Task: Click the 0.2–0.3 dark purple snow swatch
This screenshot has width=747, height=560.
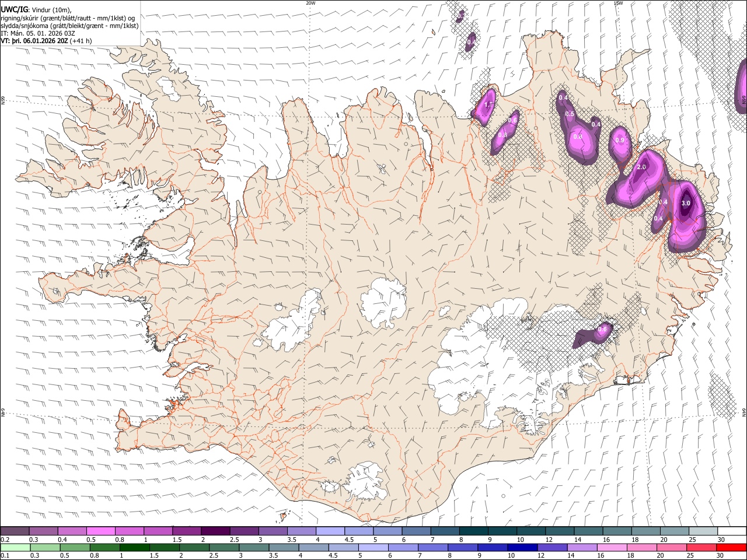Action: pyautogui.click(x=15, y=531)
